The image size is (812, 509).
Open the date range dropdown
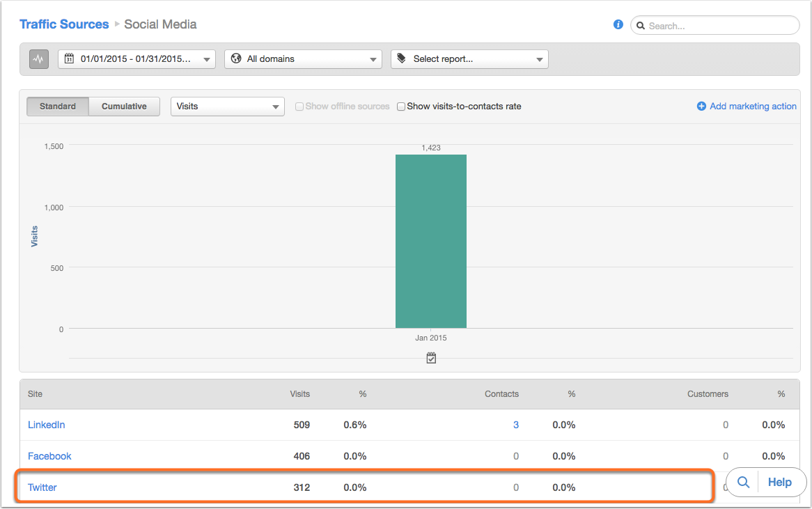136,59
